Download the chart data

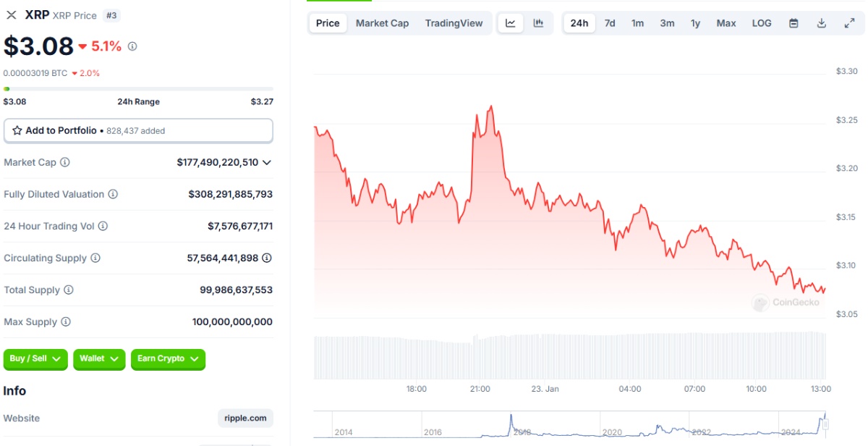(822, 23)
